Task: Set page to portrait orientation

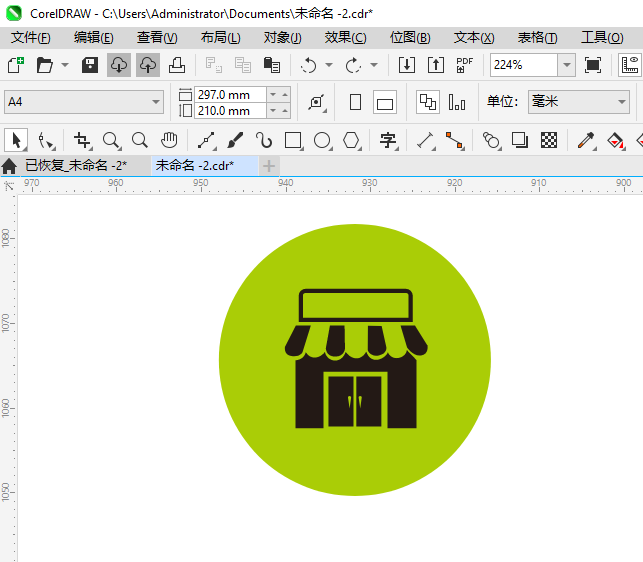Action: click(356, 102)
